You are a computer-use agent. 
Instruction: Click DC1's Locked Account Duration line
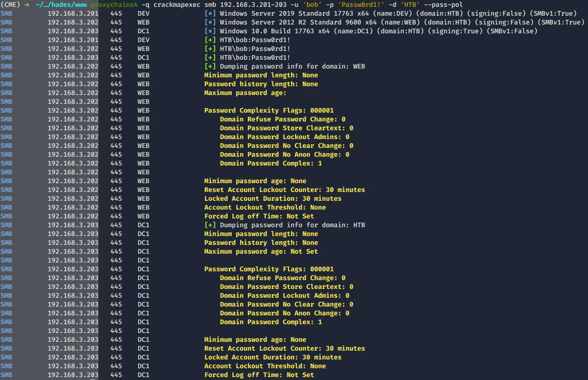tap(272, 357)
